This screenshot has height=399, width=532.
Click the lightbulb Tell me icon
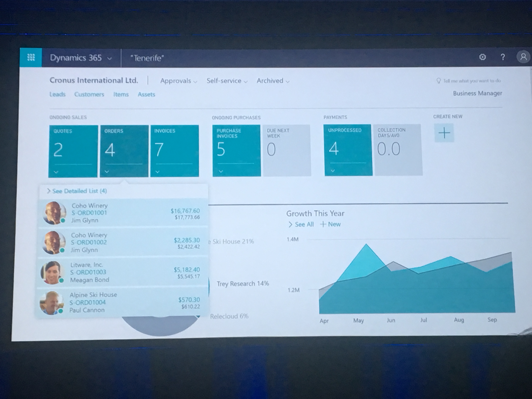(438, 81)
